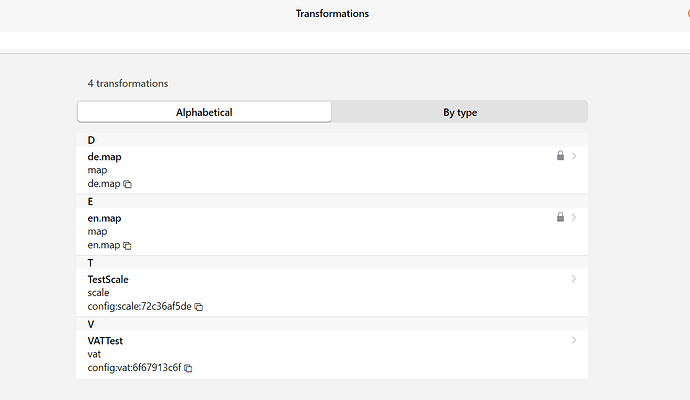Click the orange icon at top right

click(x=687, y=14)
